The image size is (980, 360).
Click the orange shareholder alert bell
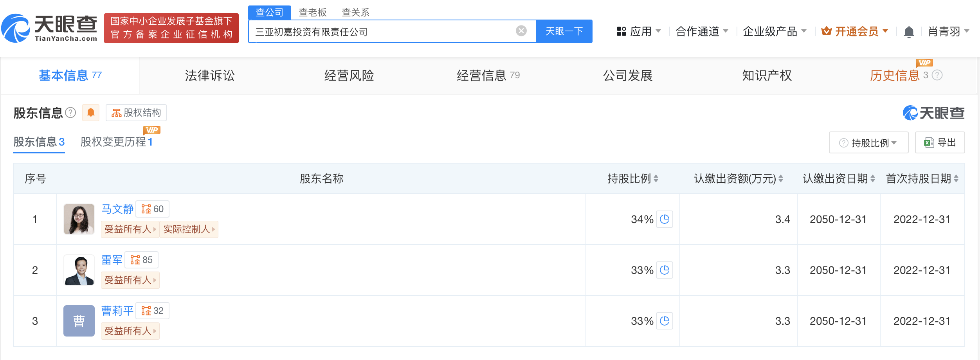[91, 113]
